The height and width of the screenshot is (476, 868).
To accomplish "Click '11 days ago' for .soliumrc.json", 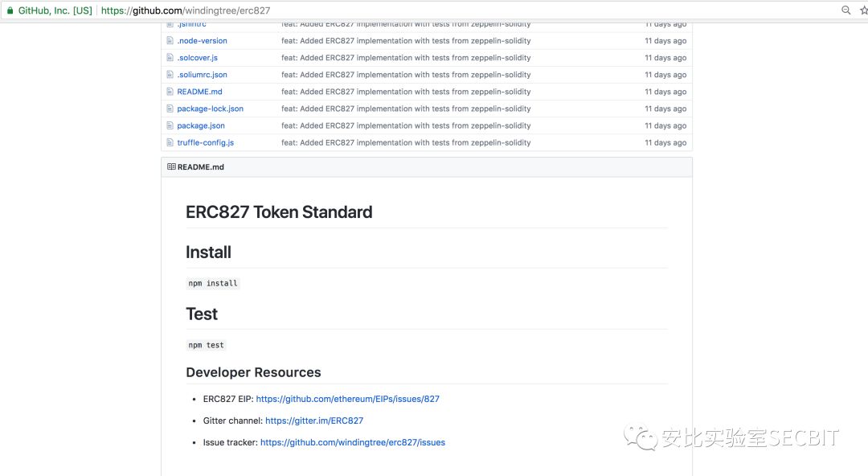I will coord(665,75).
